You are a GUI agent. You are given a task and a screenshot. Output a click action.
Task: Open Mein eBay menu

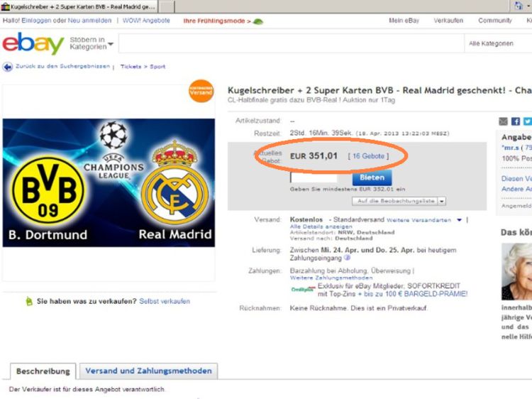click(404, 21)
